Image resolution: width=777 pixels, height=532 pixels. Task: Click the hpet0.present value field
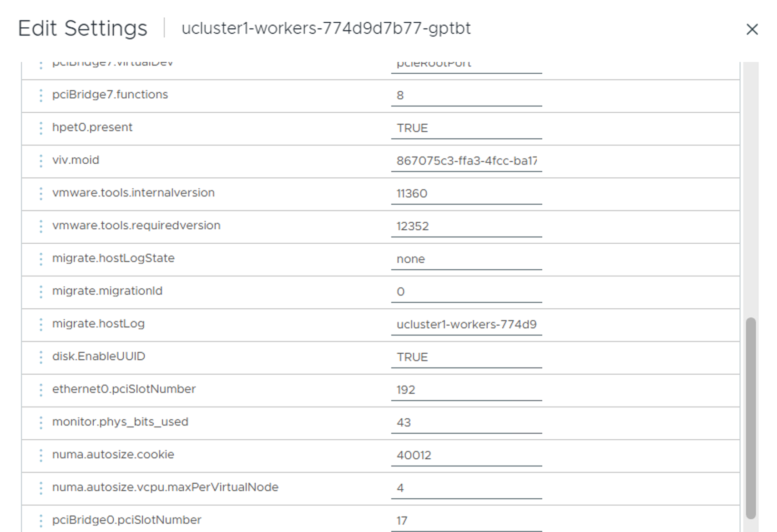466,128
